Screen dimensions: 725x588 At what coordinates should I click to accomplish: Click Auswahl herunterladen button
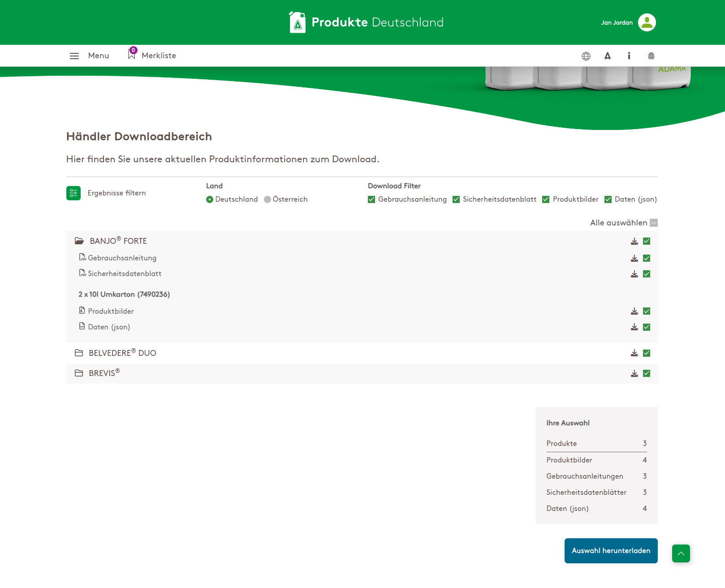pyautogui.click(x=611, y=551)
